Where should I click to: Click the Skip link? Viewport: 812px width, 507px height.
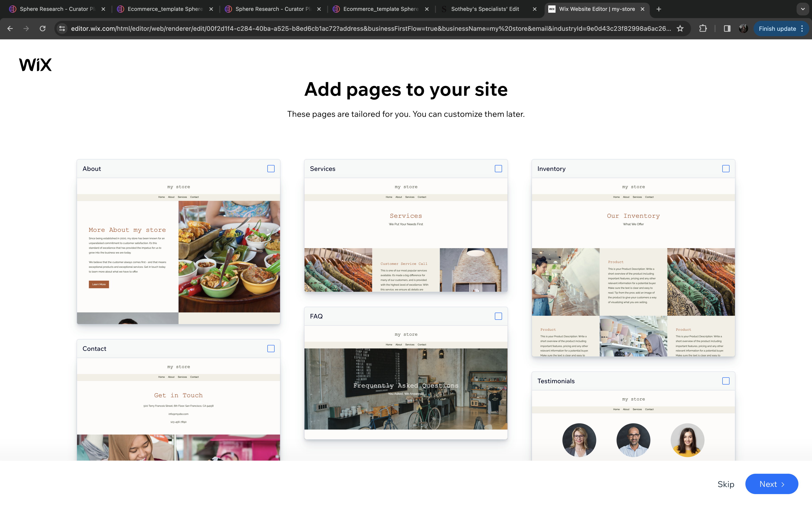726,484
